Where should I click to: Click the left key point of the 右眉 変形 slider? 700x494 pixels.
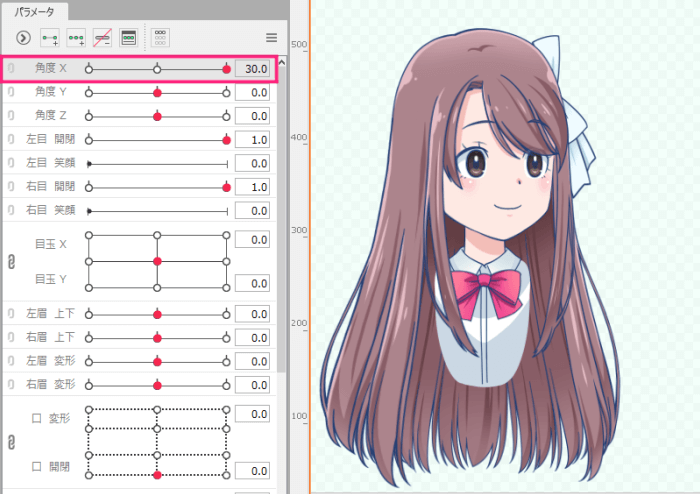click(x=89, y=386)
